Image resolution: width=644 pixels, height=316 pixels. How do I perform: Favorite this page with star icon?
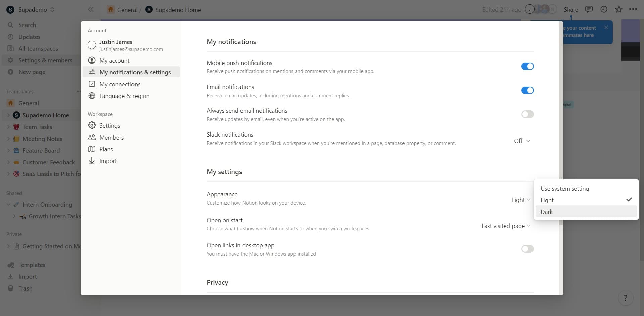[x=619, y=9]
